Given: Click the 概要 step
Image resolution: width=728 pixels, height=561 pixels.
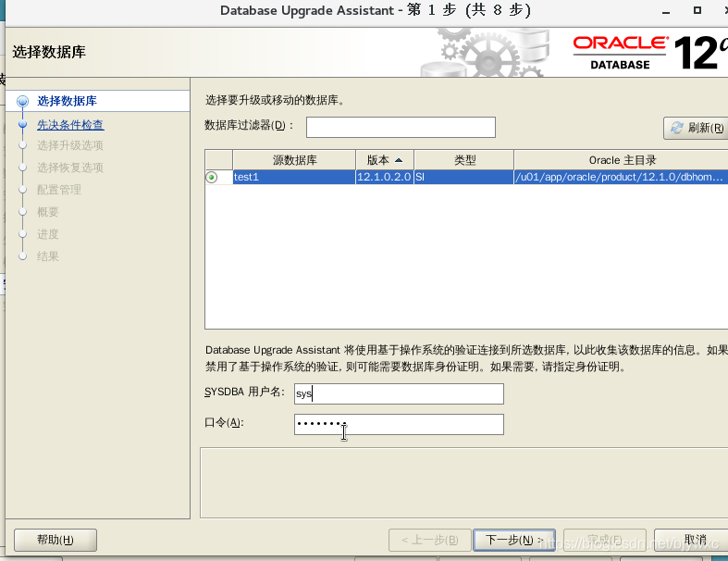Looking at the screenshot, I should click(48, 212).
